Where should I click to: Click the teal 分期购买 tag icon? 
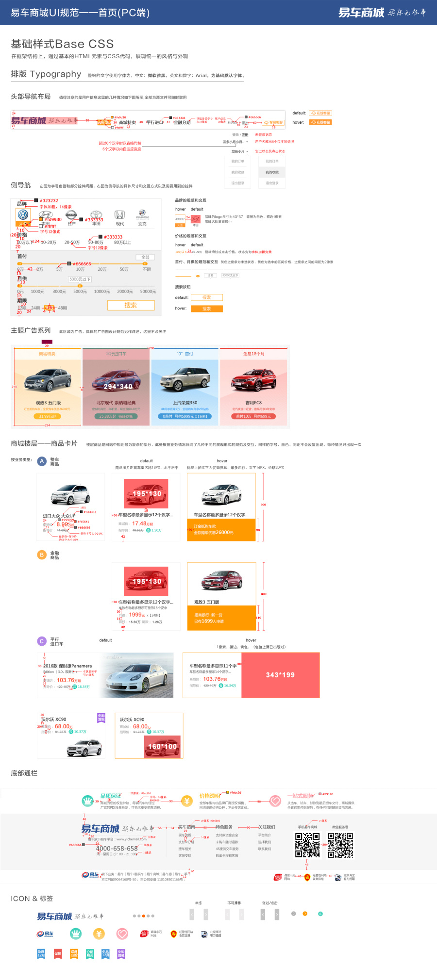90,954
